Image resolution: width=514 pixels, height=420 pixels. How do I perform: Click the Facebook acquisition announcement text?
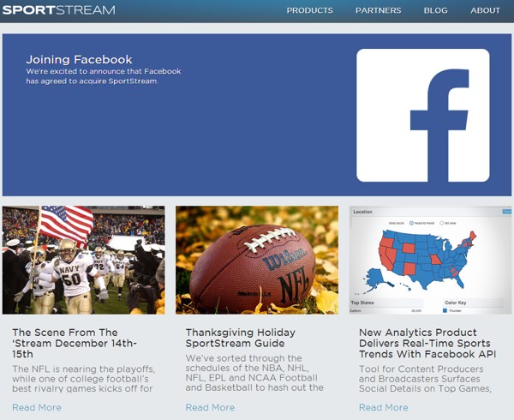(x=104, y=76)
